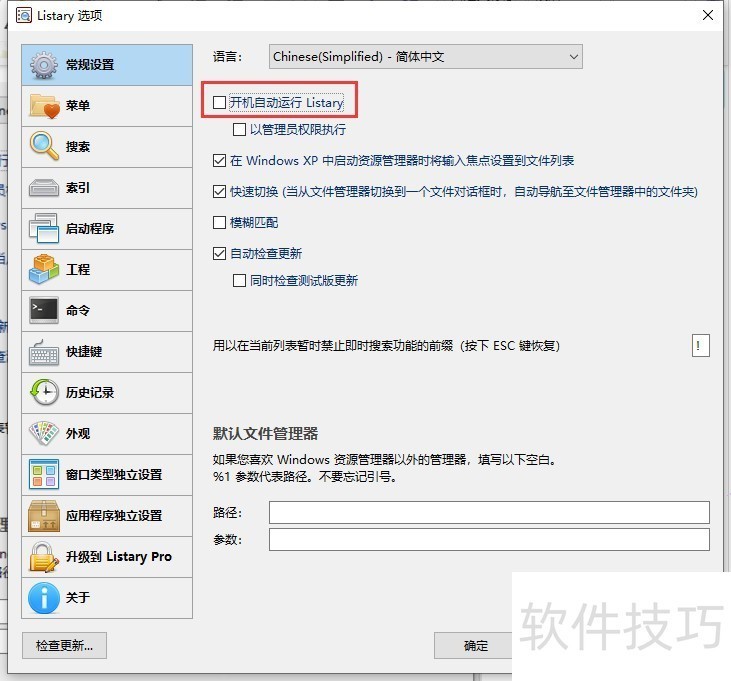The height and width of the screenshot is (681, 731).
Task: Click the gear icon for 常规设置
Action: pos(44,65)
